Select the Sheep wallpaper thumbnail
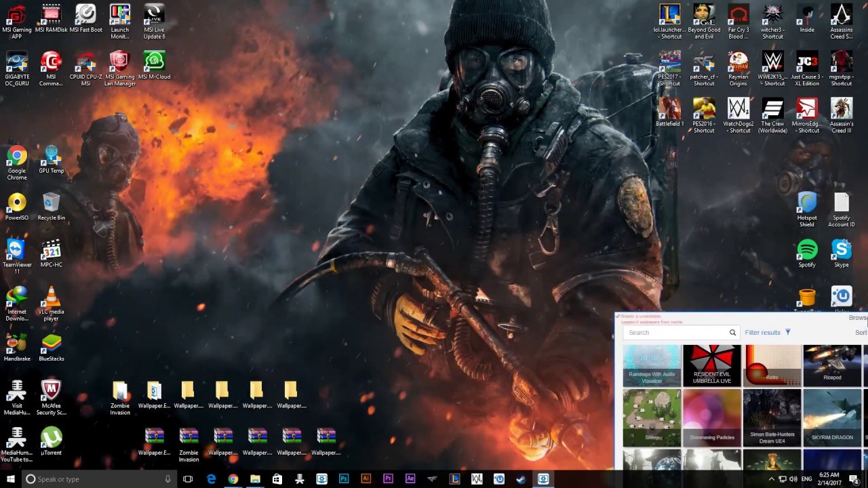Screen dimensions: 868x488 pos(652,418)
